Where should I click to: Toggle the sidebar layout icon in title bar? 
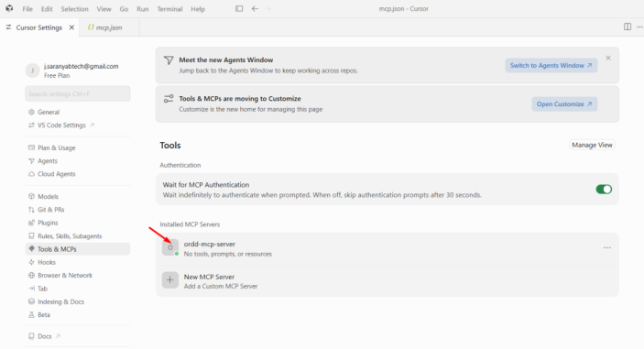coord(239,8)
